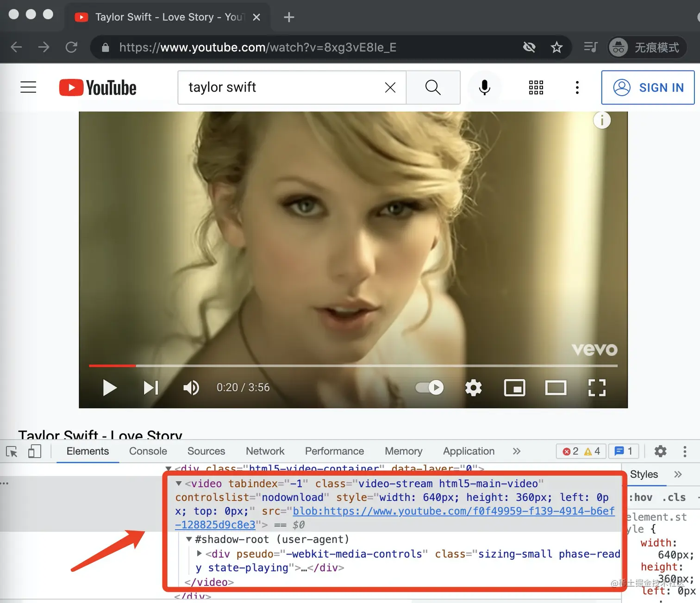This screenshot has width=700, height=603.
Task: Show more Styles sidebar panes
Action: tap(678, 474)
